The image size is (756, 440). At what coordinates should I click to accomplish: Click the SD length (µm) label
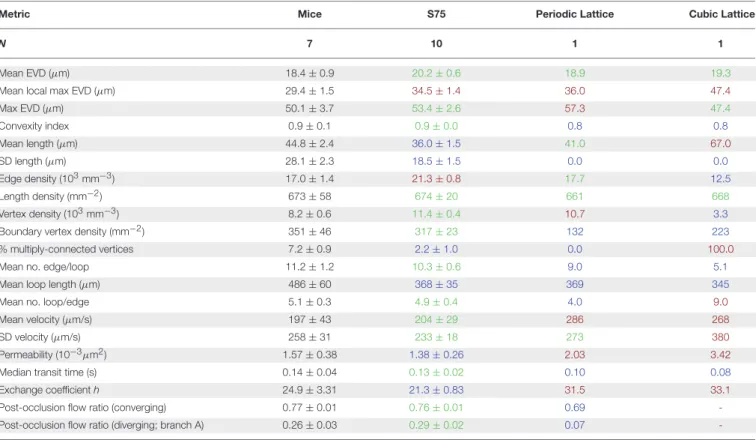(x=33, y=161)
